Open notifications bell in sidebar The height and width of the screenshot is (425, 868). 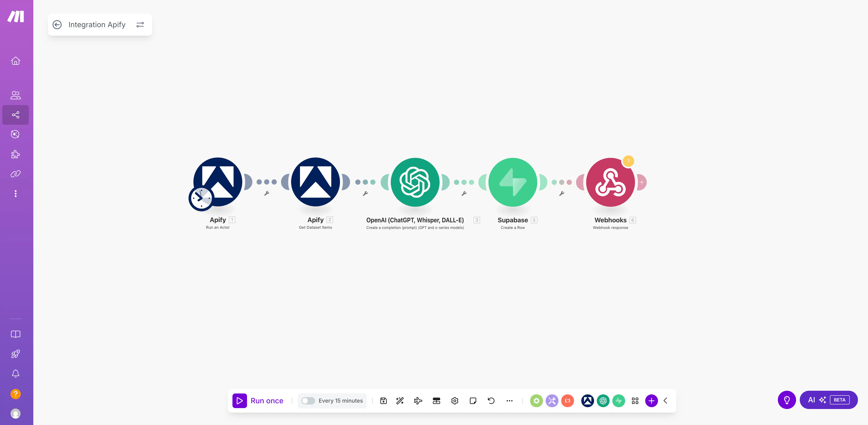(x=16, y=374)
